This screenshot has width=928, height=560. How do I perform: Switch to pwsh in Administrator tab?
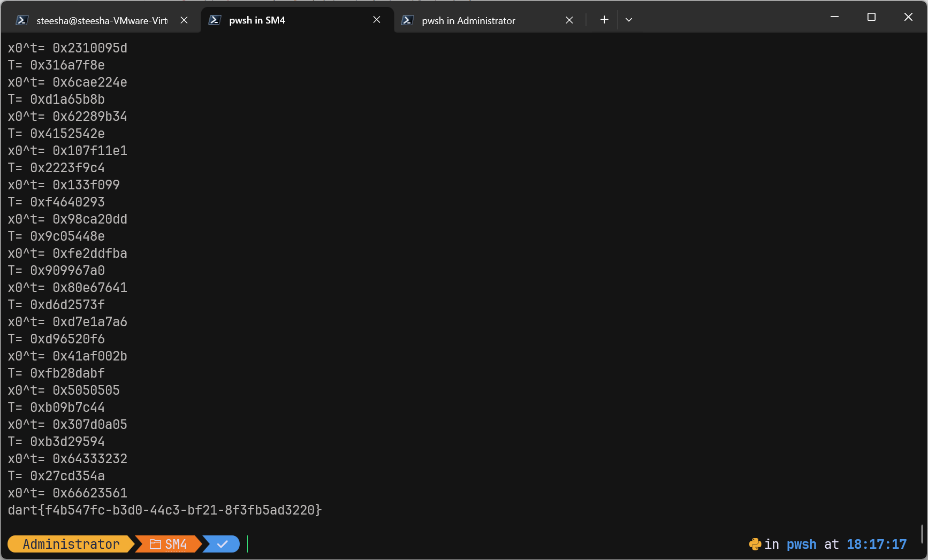(x=468, y=20)
